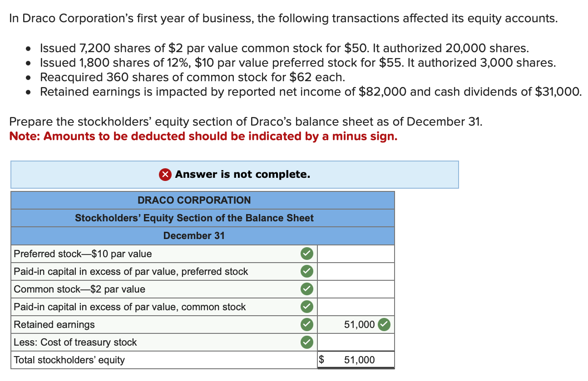Screen dimensions: 588x381
Task: Select the checkmark icon on Retained earnings row
Action: click(306, 324)
